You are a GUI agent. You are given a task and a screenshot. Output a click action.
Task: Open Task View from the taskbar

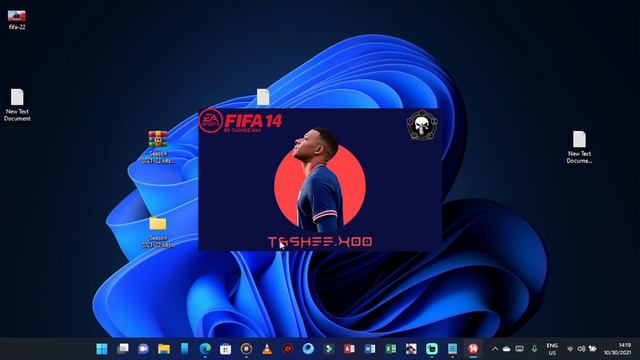coord(123,349)
